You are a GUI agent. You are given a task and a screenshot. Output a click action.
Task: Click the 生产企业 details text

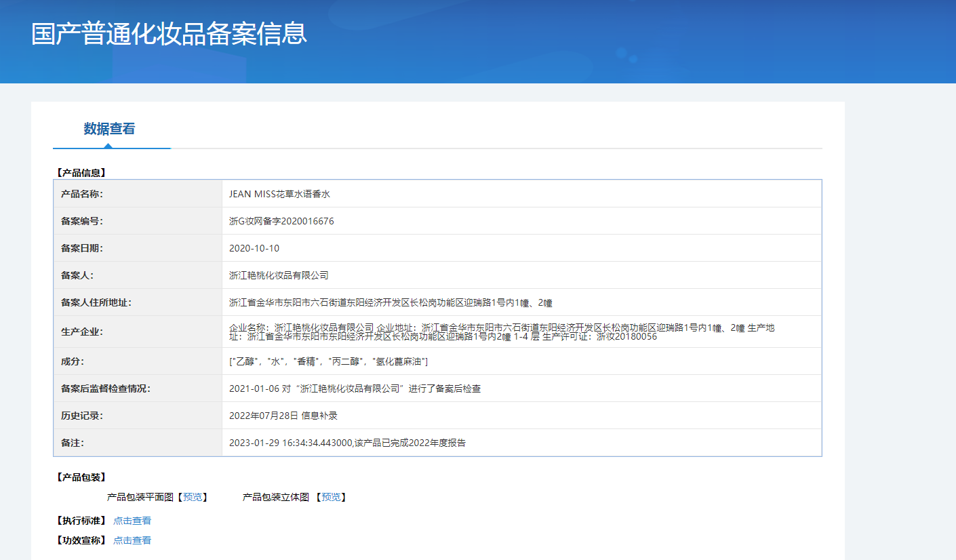click(x=502, y=332)
